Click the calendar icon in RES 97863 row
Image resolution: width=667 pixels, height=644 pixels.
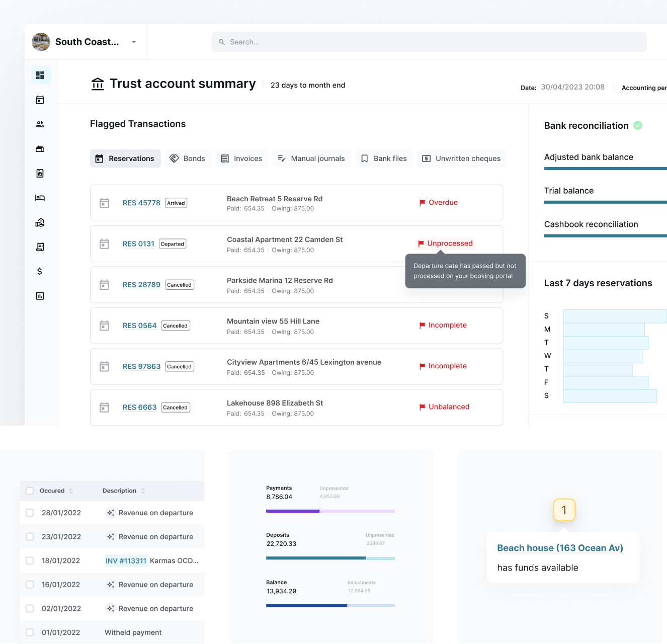(x=105, y=367)
